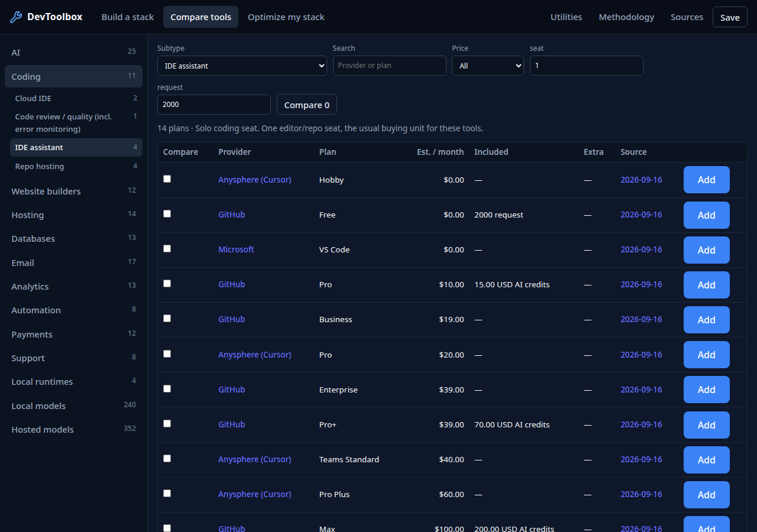The width and height of the screenshot is (757, 532).
Task: Open Anysphere (Cursor) link in Hobby row
Action: point(254,180)
